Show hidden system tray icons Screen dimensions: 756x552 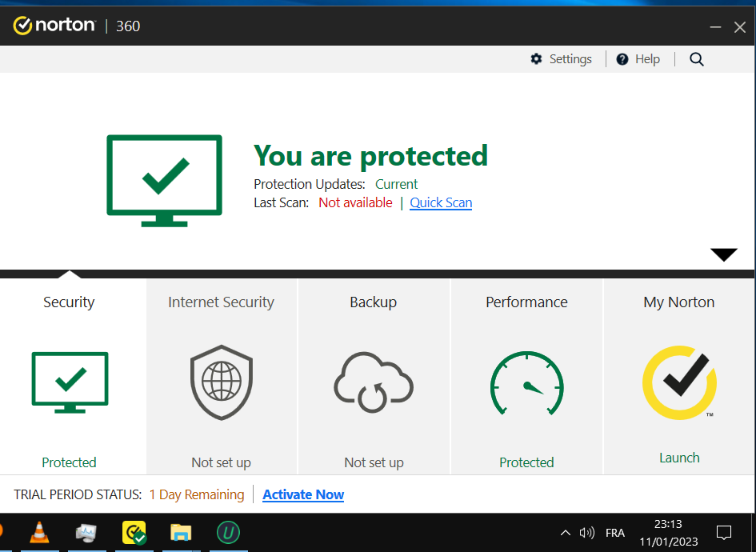(565, 533)
